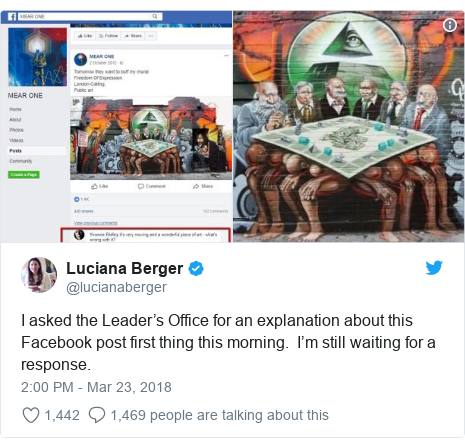Open the mural close-up photo
The width and height of the screenshot is (465, 448).
click(349, 127)
